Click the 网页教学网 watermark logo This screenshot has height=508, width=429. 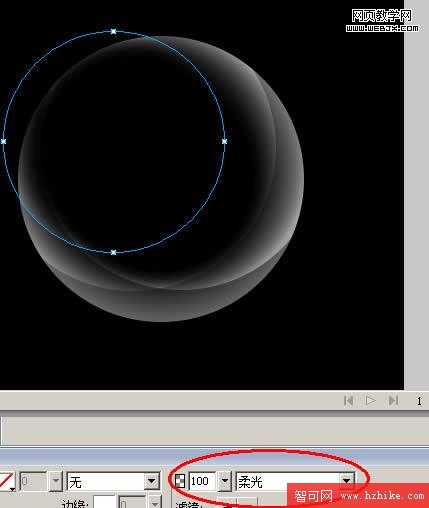pos(382,20)
